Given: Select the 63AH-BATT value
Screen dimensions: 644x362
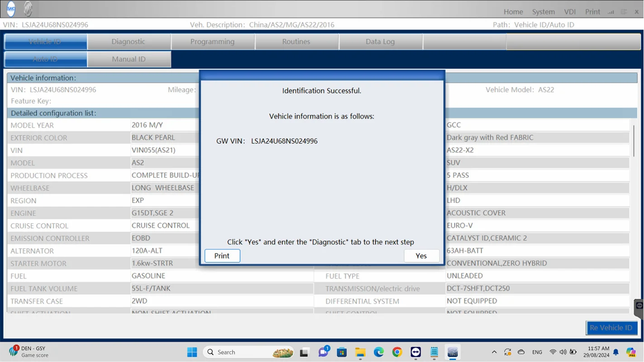Looking at the screenshot, I should (x=465, y=251).
